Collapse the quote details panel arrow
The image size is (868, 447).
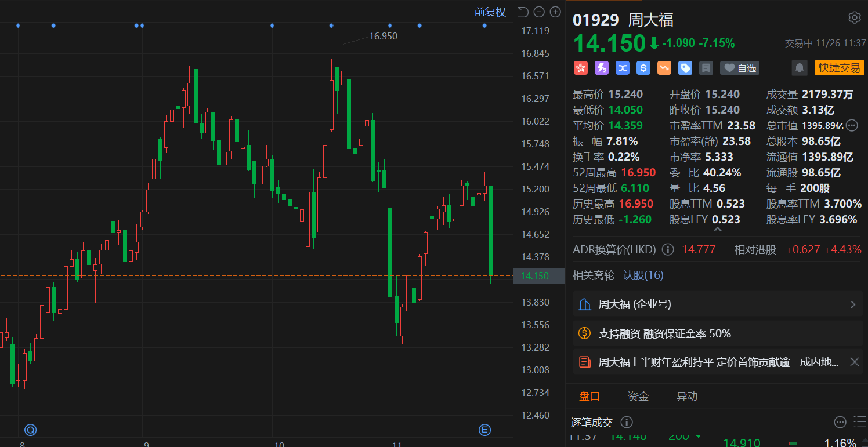coord(717,230)
